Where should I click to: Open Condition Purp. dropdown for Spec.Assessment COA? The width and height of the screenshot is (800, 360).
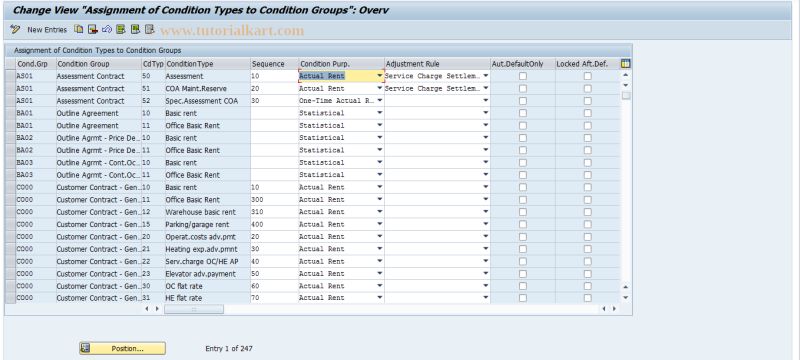click(380, 101)
